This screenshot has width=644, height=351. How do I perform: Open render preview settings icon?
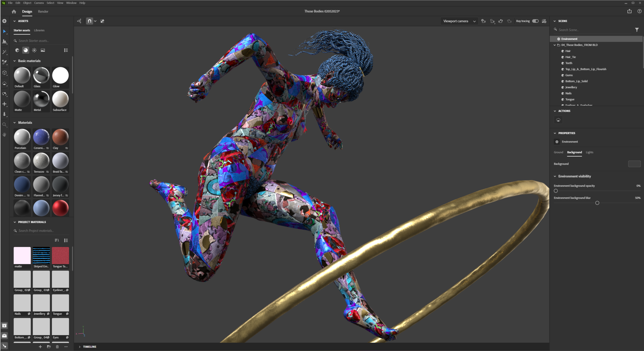(x=544, y=21)
